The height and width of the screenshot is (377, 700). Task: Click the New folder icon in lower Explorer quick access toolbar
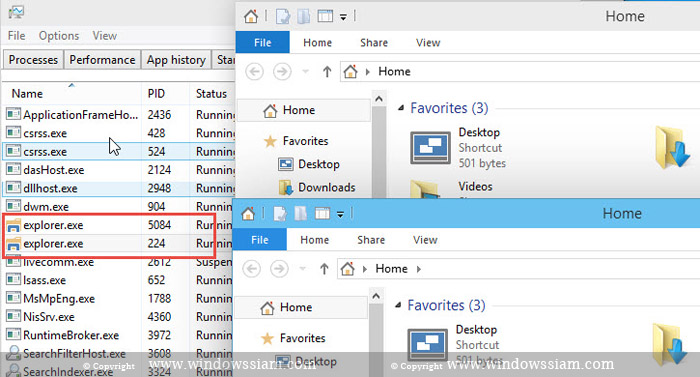click(x=301, y=214)
